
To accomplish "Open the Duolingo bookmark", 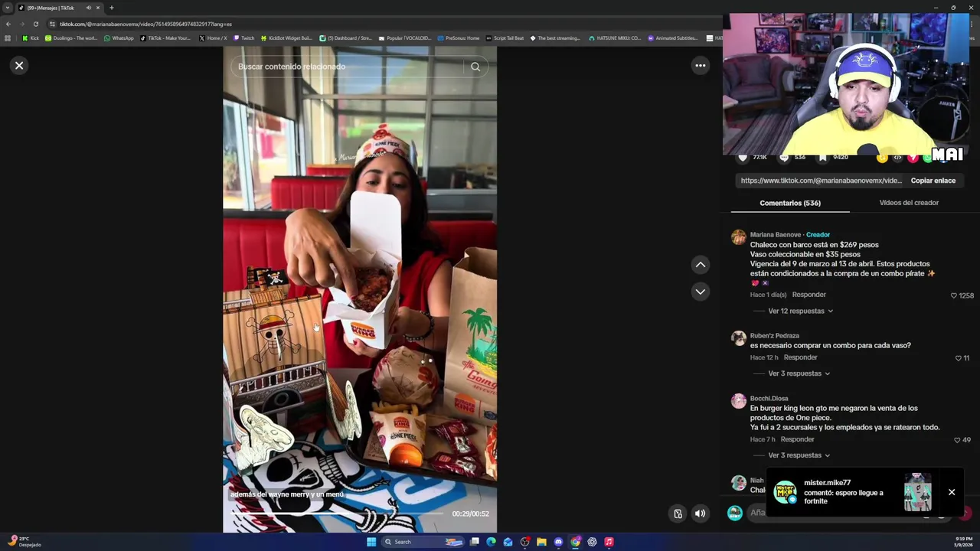I will [x=71, y=38].
